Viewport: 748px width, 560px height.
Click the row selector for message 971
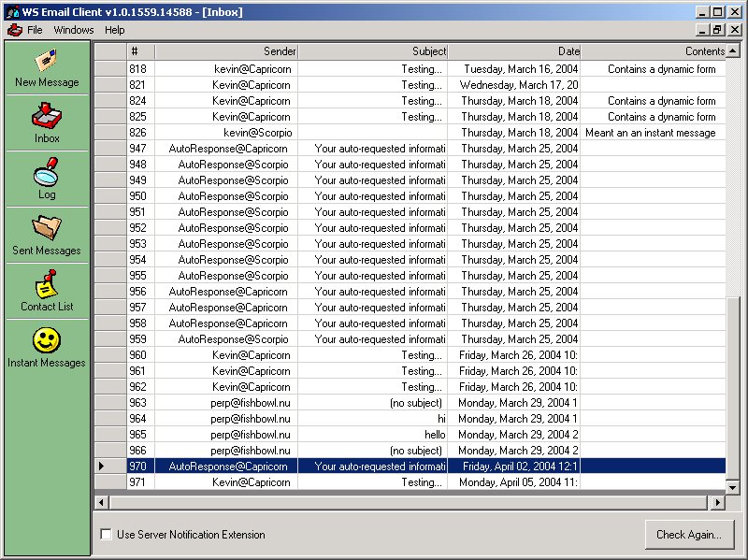[x=110, y=482]
